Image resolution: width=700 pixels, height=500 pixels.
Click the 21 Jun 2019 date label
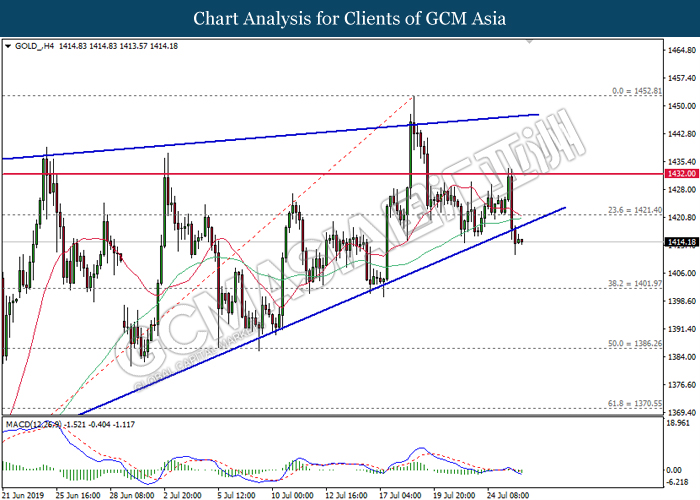(24, 493)
